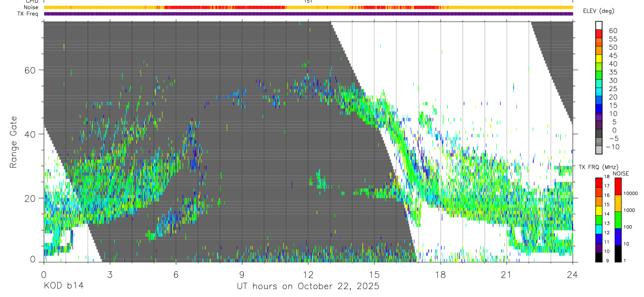The image size is (644, 297).
Task: Click the '3' hour tick on x-axis
Action: tap(110, 274)
